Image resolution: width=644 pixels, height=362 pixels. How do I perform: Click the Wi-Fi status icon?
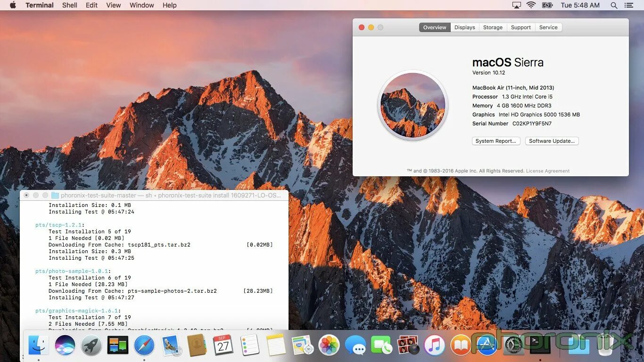click(x=531, y=5)
